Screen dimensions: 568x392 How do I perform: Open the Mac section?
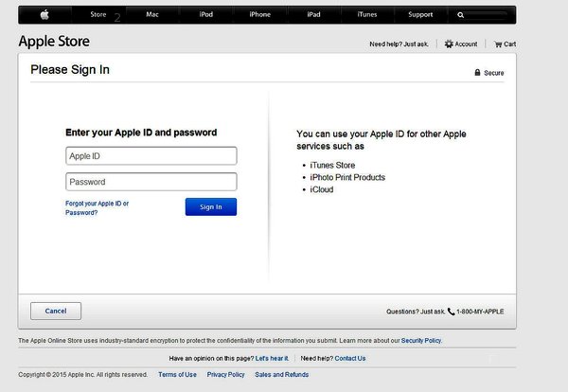click(x=152, y=14)
